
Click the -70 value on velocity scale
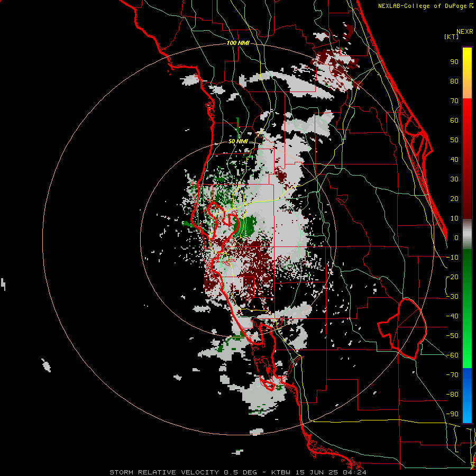[452, 375]
